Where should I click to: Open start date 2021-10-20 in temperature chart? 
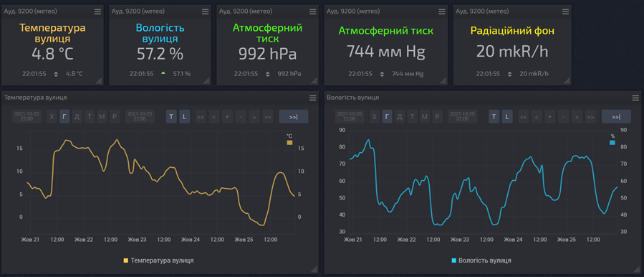(27, 116)
